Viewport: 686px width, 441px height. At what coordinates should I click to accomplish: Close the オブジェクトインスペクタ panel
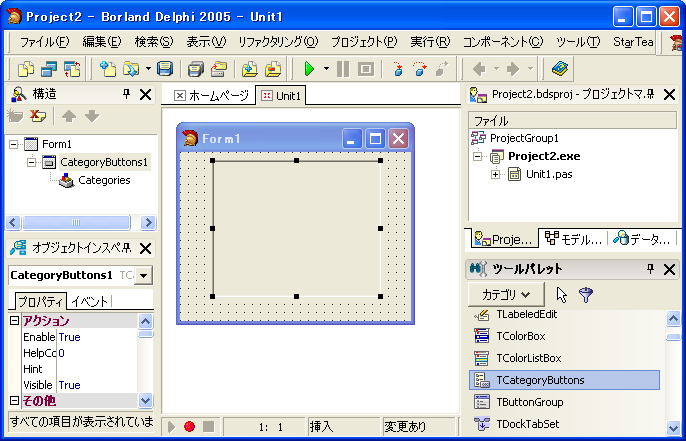(x=145, y=248)
